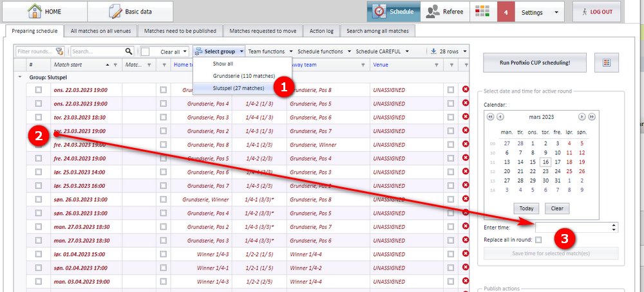This screenshot has height=292, width=644.
Task: Click the download icon beside 28 rows
Action: click(x=433, y=51)
